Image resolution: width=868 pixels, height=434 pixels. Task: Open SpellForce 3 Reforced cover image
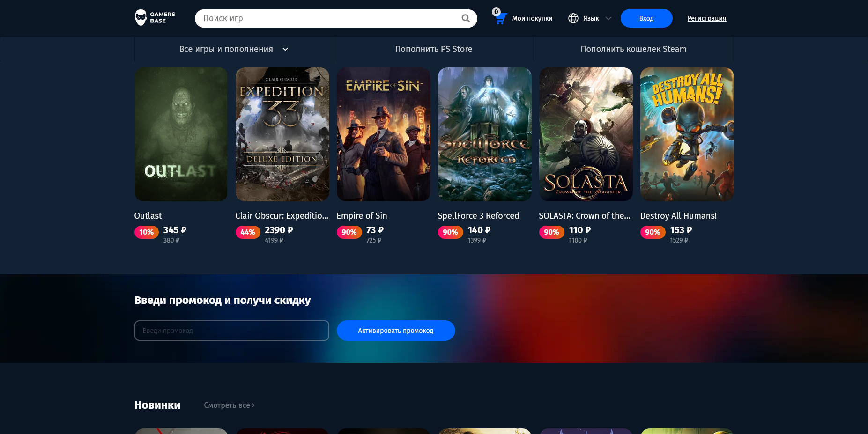pos(485,134)
